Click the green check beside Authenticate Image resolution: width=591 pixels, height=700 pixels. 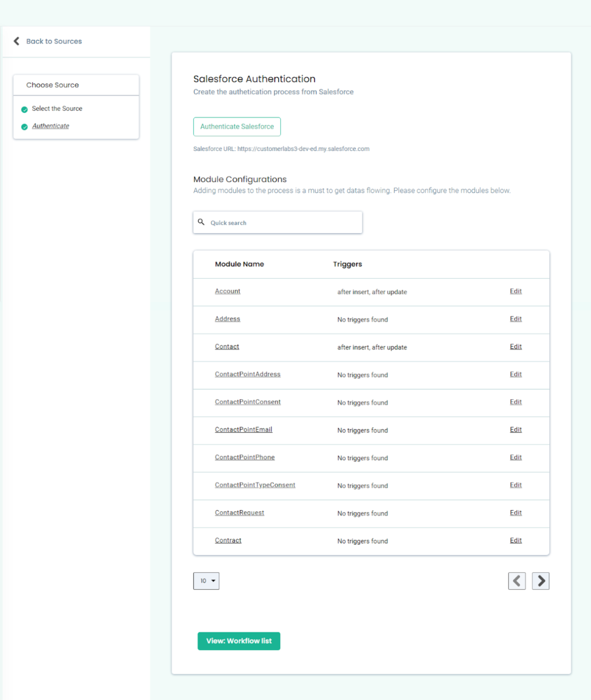coord(25,126)
